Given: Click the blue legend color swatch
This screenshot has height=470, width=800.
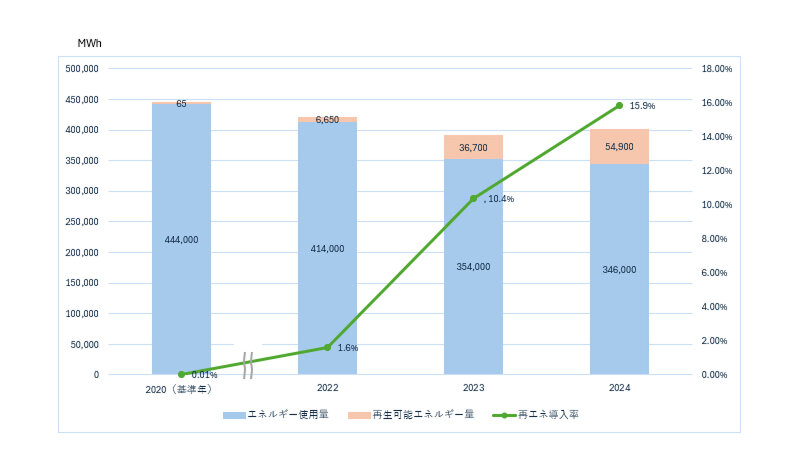Looking at the screenshot, I should [234, 415].
